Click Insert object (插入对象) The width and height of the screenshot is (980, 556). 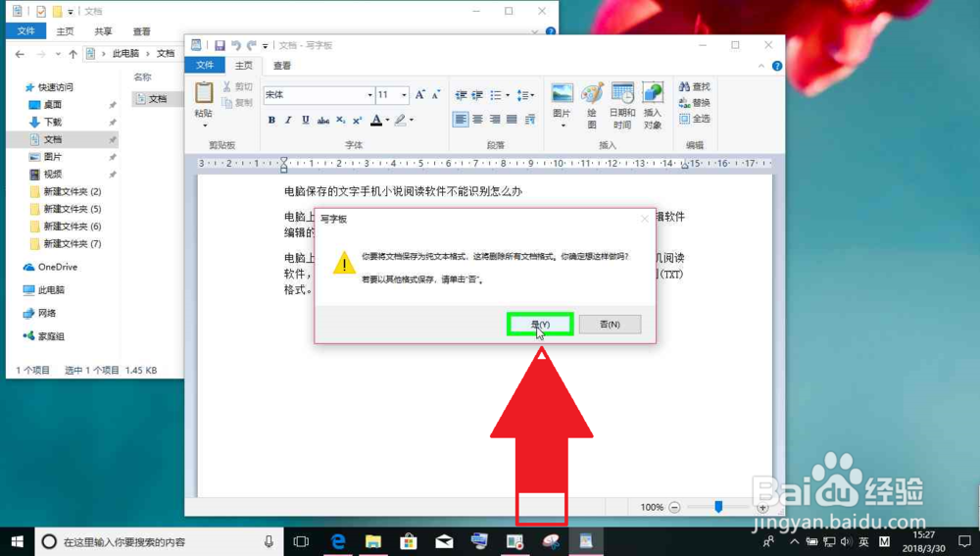(653, 105)
